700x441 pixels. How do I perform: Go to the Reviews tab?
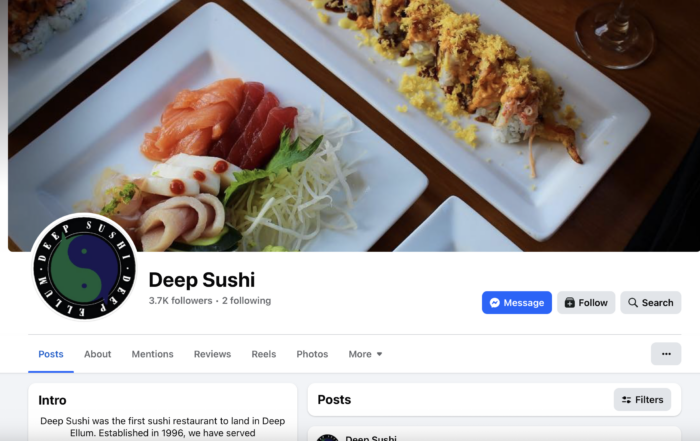pyautogui.click(x=212, y=354)
